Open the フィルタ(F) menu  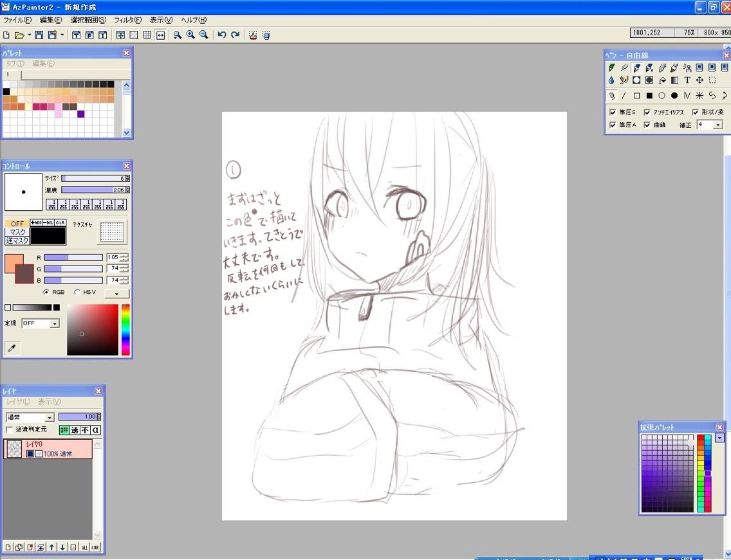(128, 20)
